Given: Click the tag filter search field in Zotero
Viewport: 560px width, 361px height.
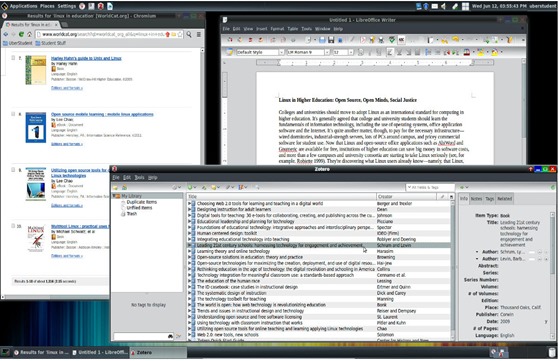Looking at the screenshot, I should pos(143,336).
